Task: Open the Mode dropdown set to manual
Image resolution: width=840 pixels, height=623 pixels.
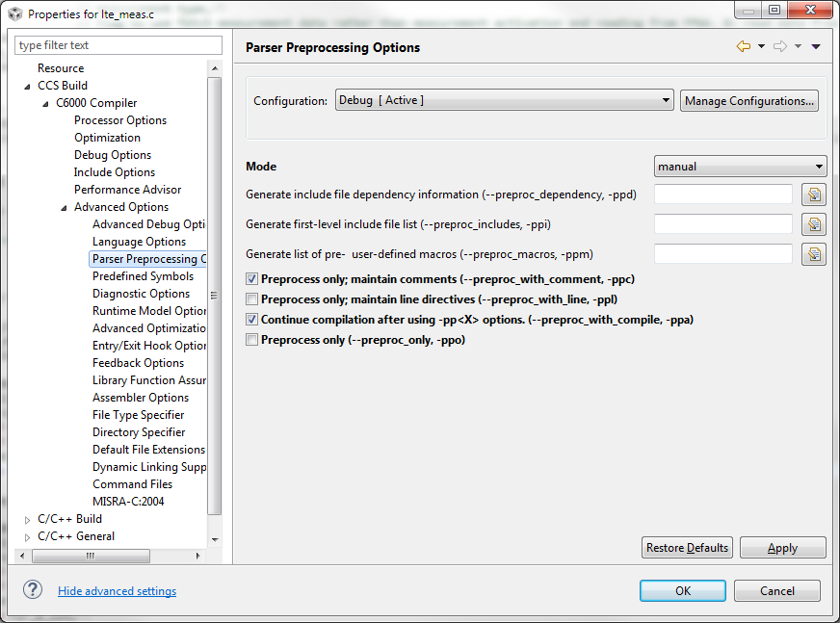Action: coord(740,167)
